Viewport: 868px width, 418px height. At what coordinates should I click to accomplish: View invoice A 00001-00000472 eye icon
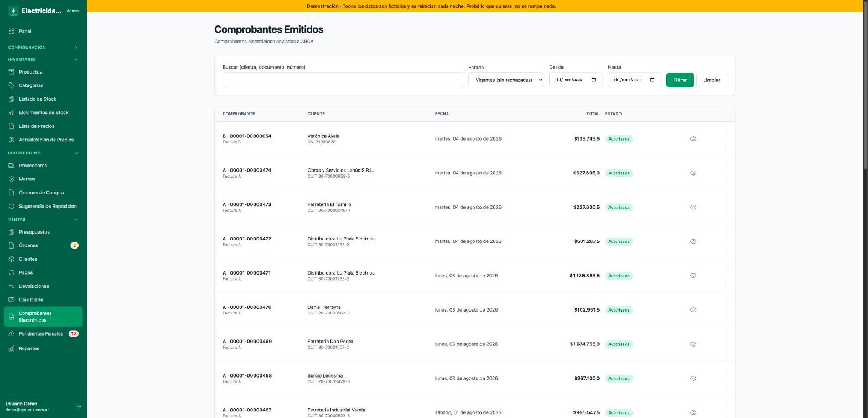693,241
